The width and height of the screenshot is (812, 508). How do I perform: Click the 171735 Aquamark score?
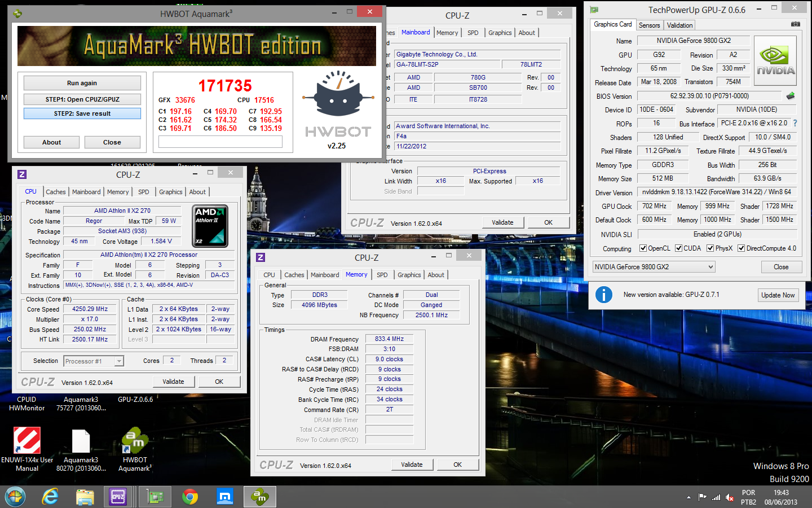[225, 86]
